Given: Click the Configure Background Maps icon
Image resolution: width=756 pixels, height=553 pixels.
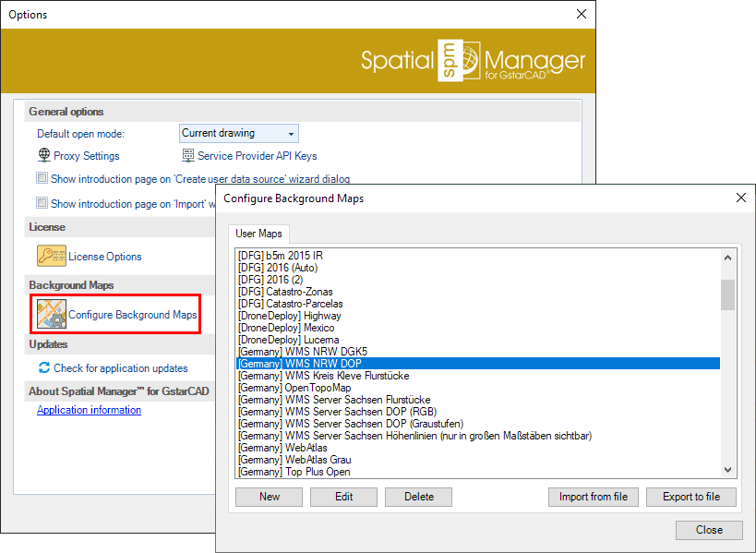Looking at the screenshot, I should (52, 315).
